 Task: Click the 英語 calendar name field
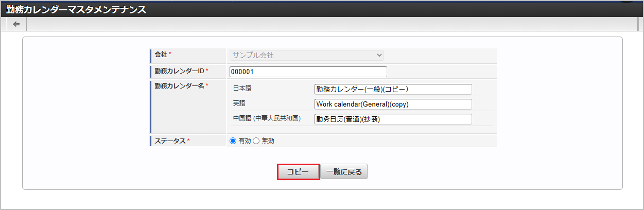click(393, 104)
